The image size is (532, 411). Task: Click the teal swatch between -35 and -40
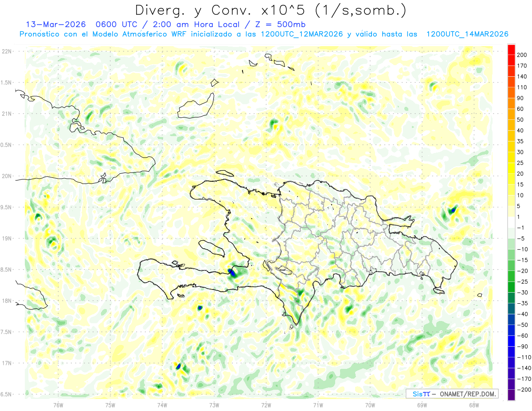(x=511, y=309)
